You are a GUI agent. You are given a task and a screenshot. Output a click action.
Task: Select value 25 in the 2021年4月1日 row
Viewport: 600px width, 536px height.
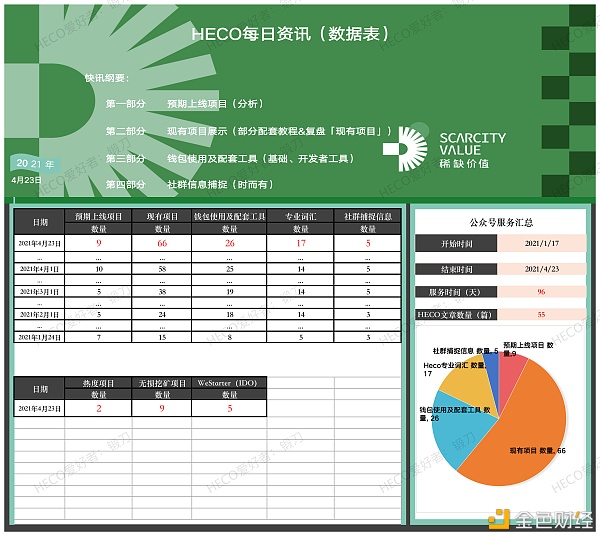(230, 269)
